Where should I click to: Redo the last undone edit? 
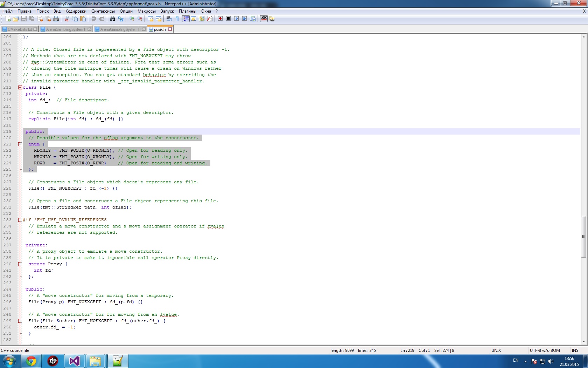101,19
